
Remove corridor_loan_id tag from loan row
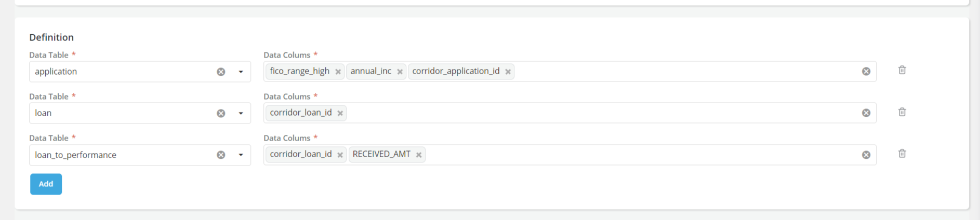[x=340, y=113]
